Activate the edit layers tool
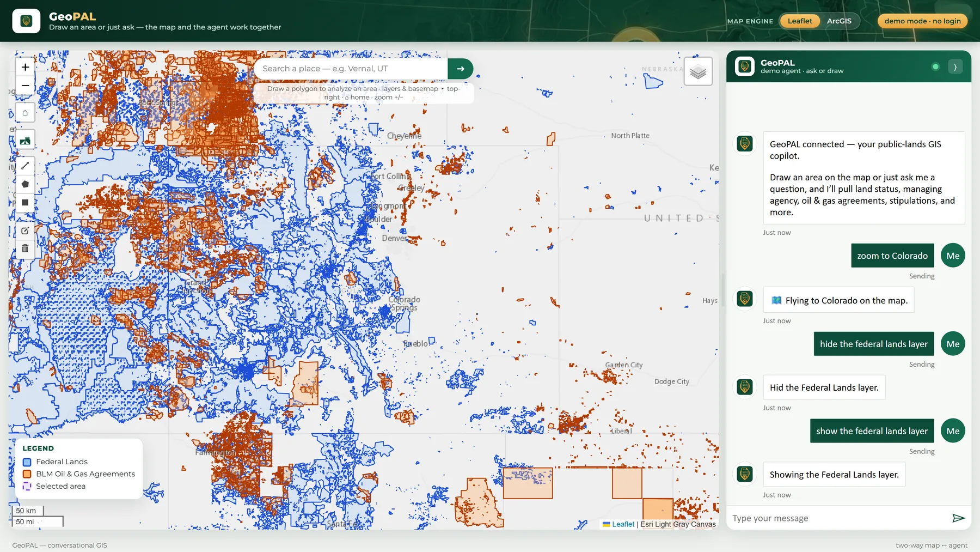Screen dimensions: 980x552 pyautogui.click(x=25, y=230)
